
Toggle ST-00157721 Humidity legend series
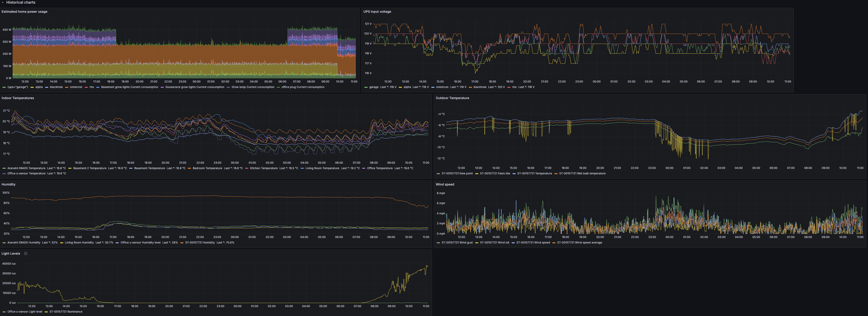[200, 243]
